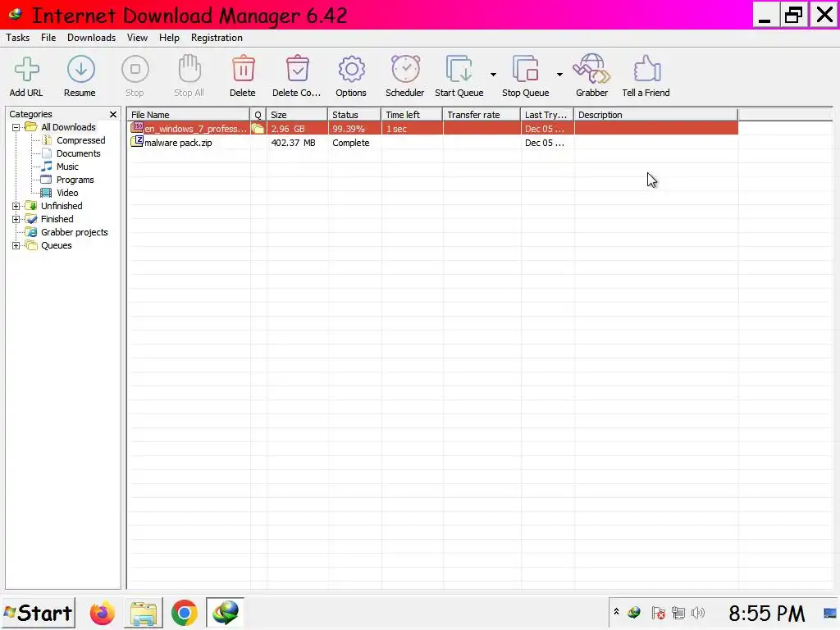Delete the selected download with trash icon
Screen dimensions: 840x630
tap(243, 69)
